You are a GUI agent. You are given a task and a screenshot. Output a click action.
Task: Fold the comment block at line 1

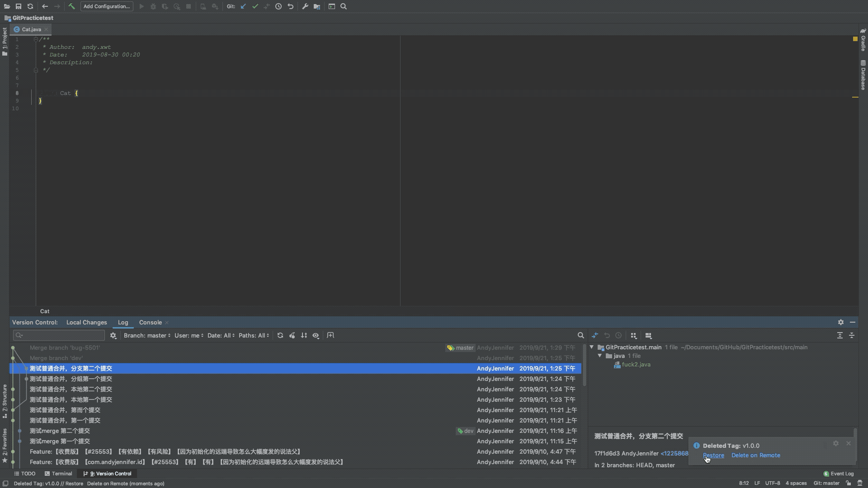click(x=36, y=39)
